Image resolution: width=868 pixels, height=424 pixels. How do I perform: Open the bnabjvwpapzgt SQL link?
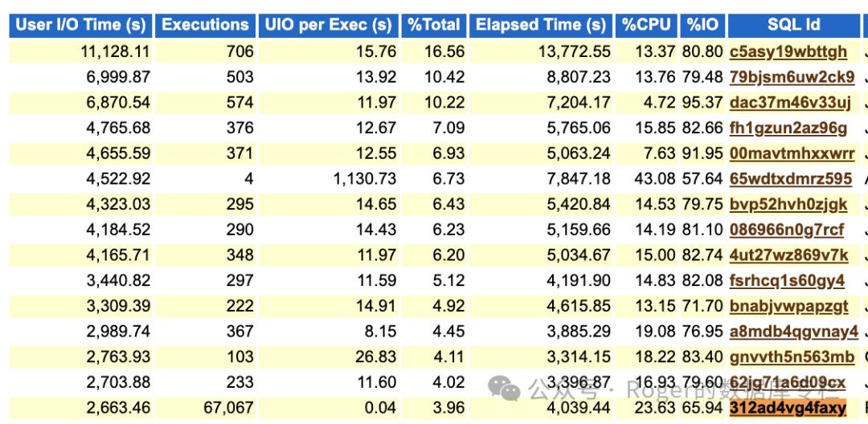click(789, 307)
